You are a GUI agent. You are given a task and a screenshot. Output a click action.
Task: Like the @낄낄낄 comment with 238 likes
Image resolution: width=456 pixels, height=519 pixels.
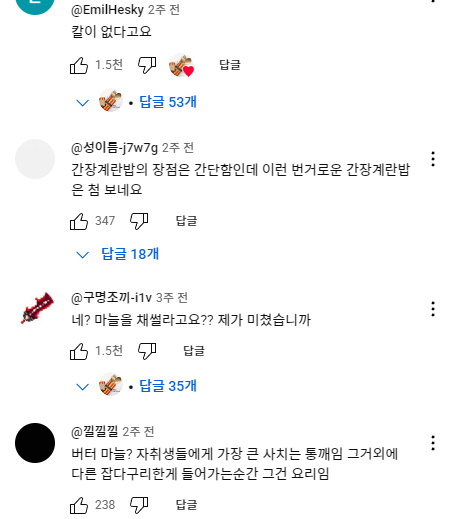tap(79, 505)
